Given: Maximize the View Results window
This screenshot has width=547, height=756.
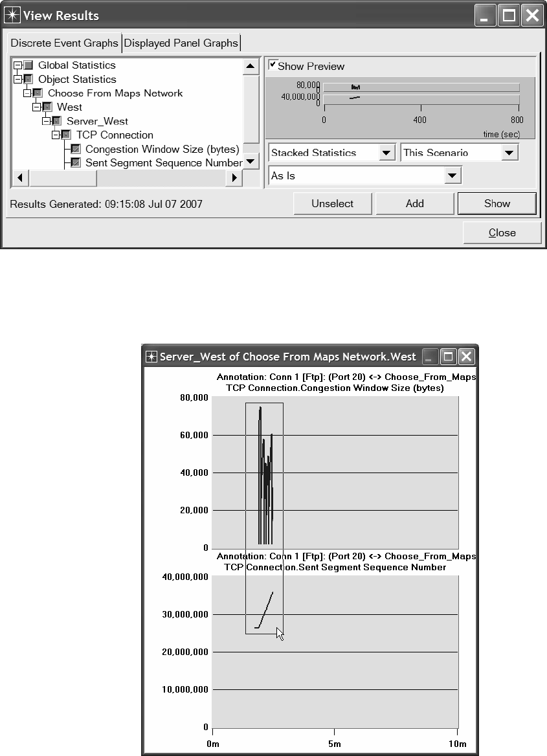Looking at the screenshot, I should 508,16.
